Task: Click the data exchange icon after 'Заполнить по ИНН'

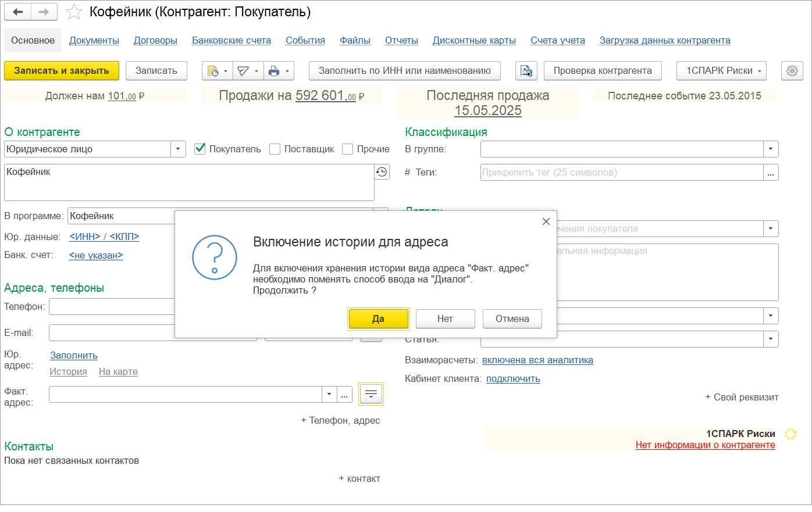Action: [x=526, y=70]
